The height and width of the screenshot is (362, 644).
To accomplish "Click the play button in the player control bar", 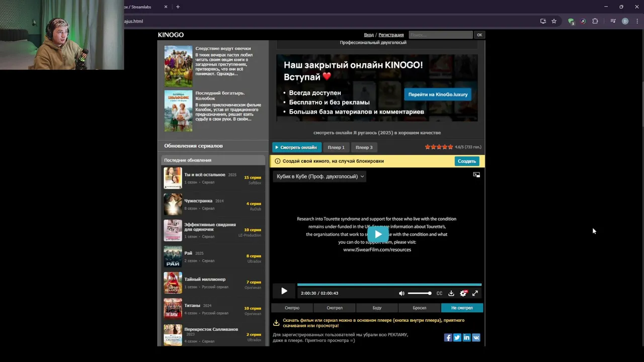I will click(284, 291).
